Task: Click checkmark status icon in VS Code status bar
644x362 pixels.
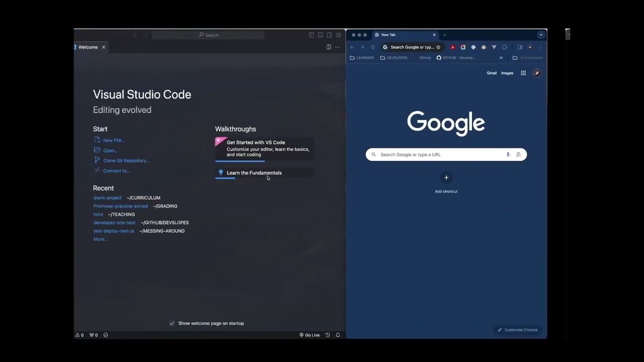Action: tap(106, 335)
